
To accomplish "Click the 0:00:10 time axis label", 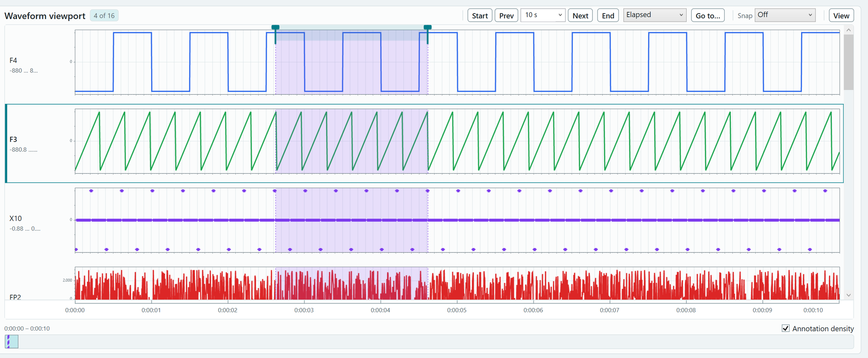I will point(813,310).
